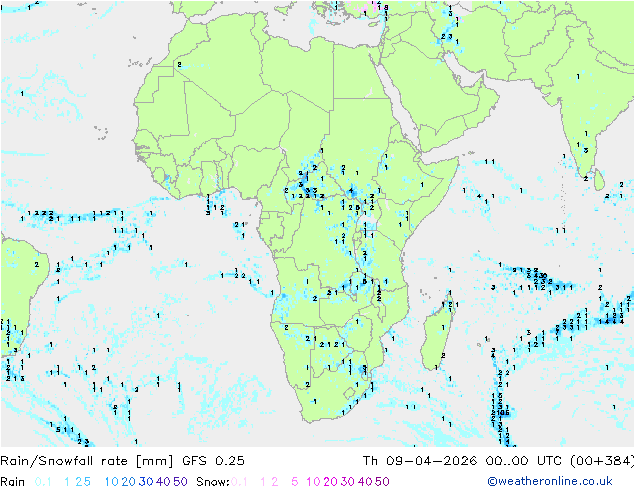
Task: Pick the Rain 40 legend value
Action: click(x=163, y=482)
